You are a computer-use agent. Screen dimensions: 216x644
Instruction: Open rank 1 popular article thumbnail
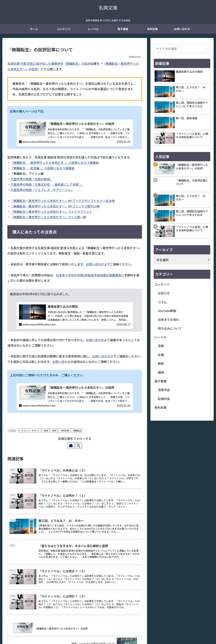pos(164,169)
